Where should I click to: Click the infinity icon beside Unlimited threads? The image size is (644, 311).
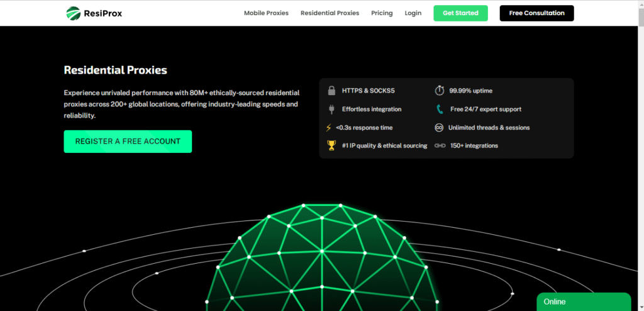pos(439,128)
